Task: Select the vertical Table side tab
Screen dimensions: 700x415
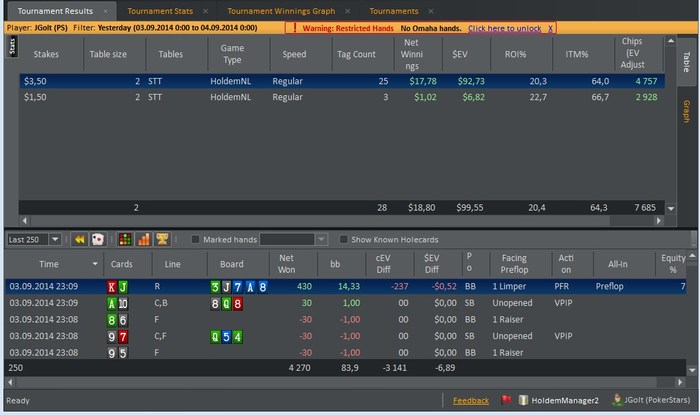Action: (x=687, y=62)
